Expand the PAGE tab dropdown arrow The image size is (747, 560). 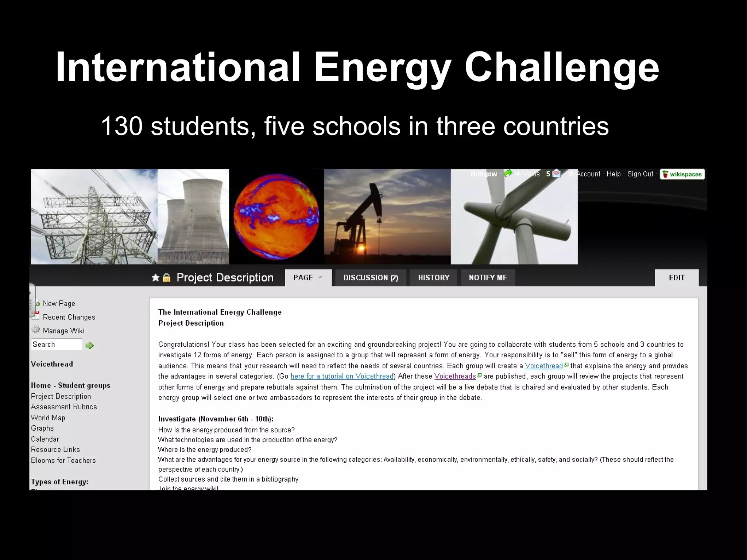(x=320, y=277)
